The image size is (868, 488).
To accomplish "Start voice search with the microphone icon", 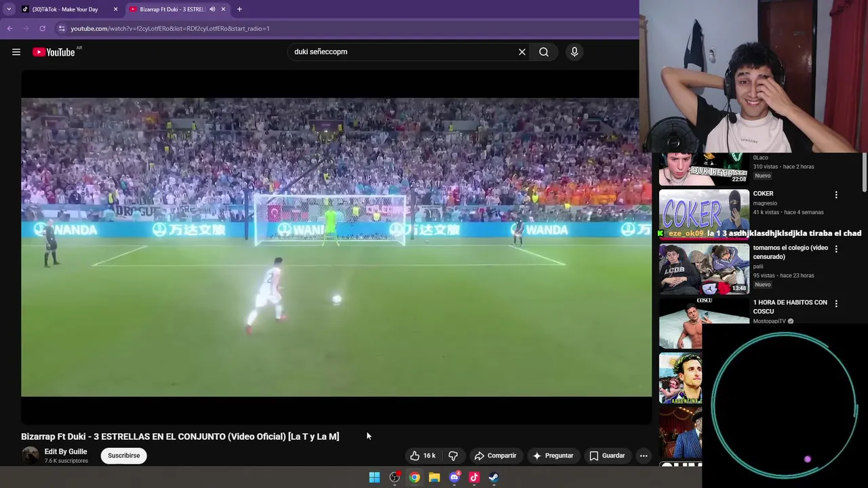I will [x=574, y=52].
